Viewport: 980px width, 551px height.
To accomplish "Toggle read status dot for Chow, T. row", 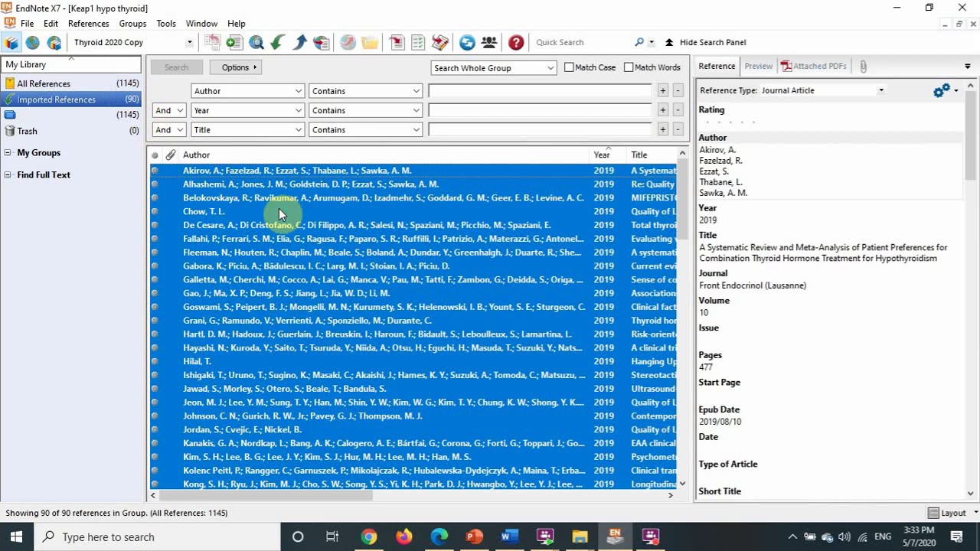I will point(155,211).
